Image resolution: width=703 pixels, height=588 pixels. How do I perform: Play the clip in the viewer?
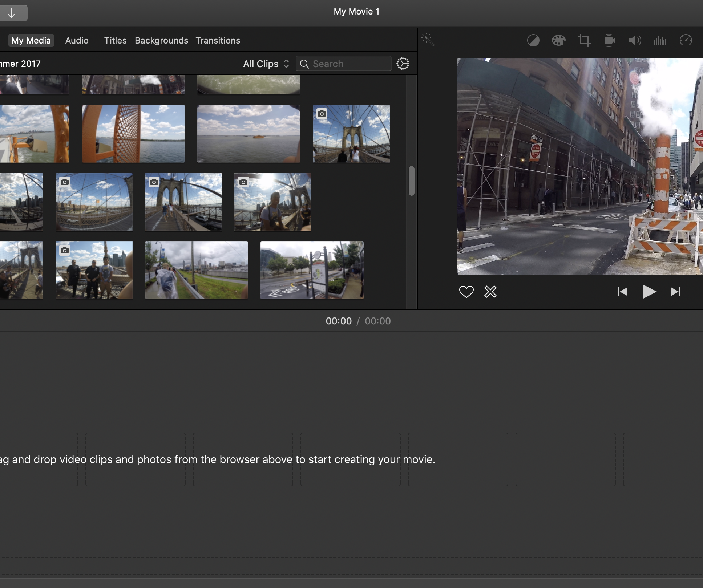[650, 292]
